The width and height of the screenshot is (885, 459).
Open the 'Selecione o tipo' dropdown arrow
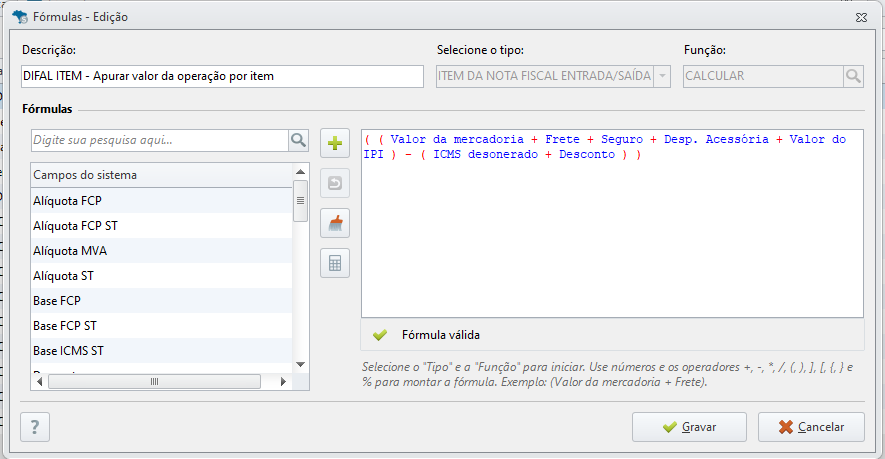coord(662,76)
